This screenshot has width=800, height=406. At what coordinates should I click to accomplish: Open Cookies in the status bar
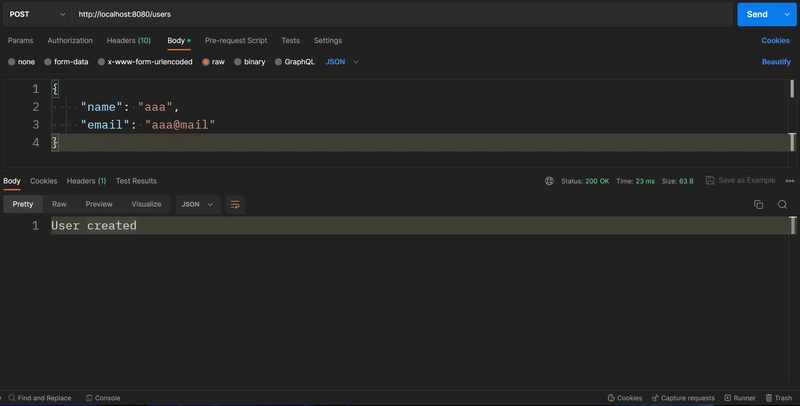624,398
